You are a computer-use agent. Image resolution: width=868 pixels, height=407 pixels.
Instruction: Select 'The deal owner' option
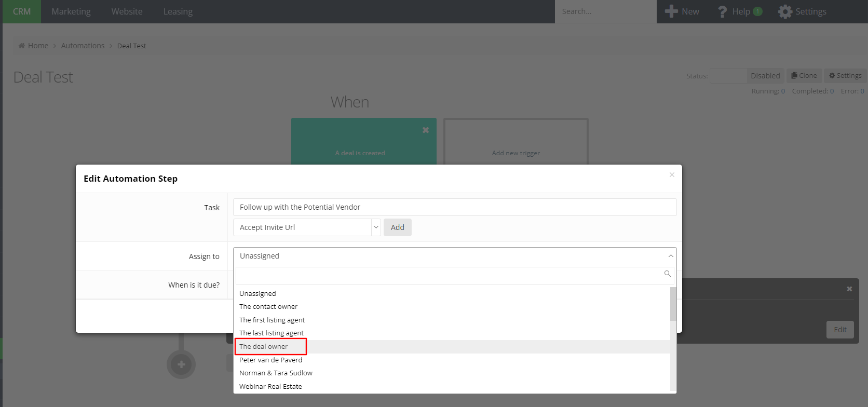(x=264, y=347)
